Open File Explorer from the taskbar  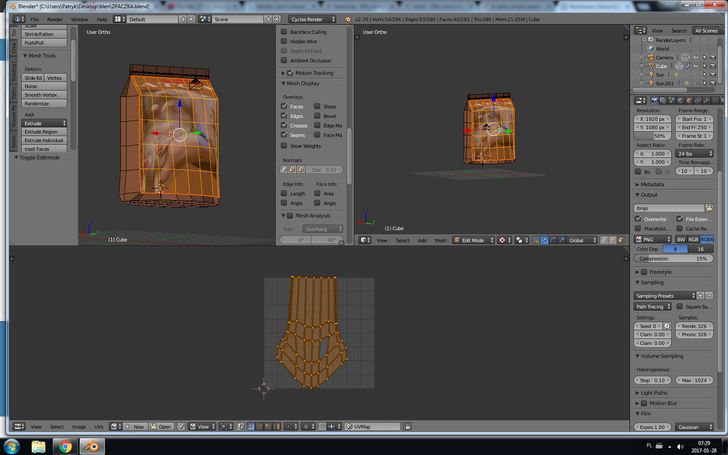[x=39, y=447]
